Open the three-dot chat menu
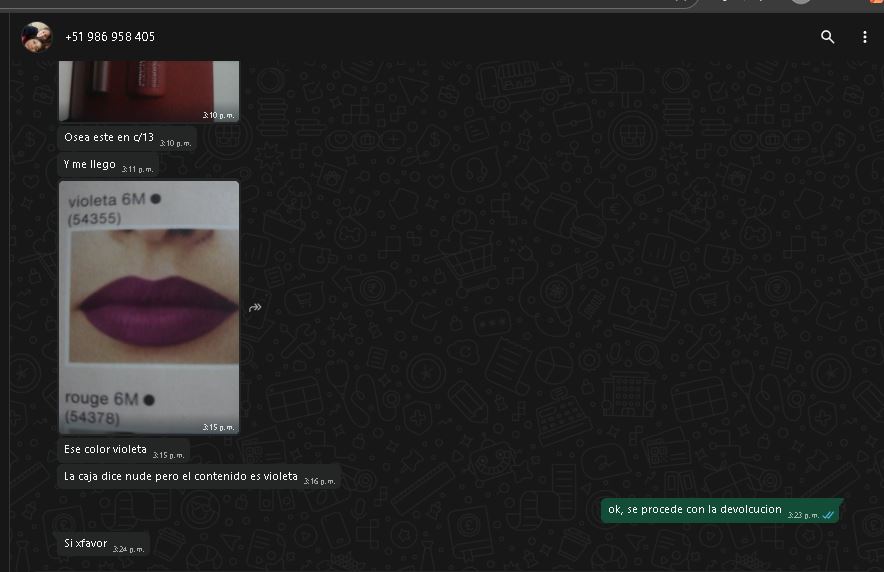884x572 pixels. point(865,37)
